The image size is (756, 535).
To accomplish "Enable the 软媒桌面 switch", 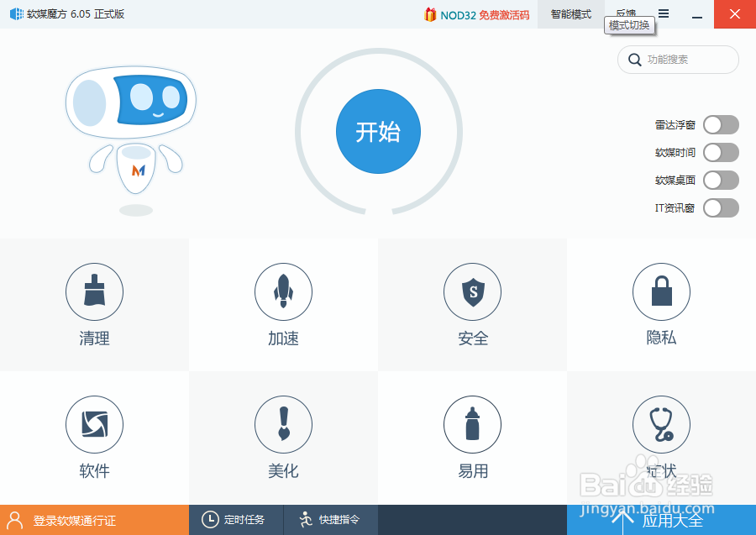I will pyautogui.click(x=720, y=180).
